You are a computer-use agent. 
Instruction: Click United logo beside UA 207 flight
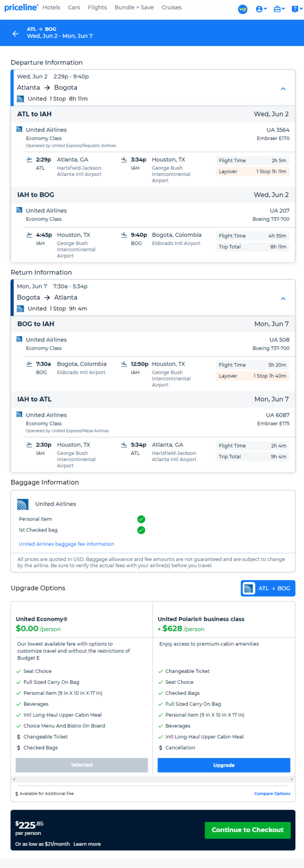19,210
